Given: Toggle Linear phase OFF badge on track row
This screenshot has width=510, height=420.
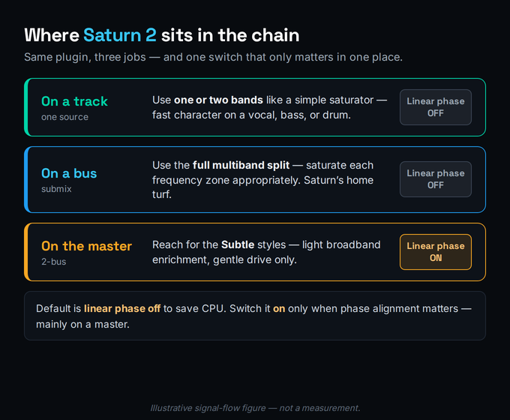Looking at the screenshot, I should [x=436, y=107].
